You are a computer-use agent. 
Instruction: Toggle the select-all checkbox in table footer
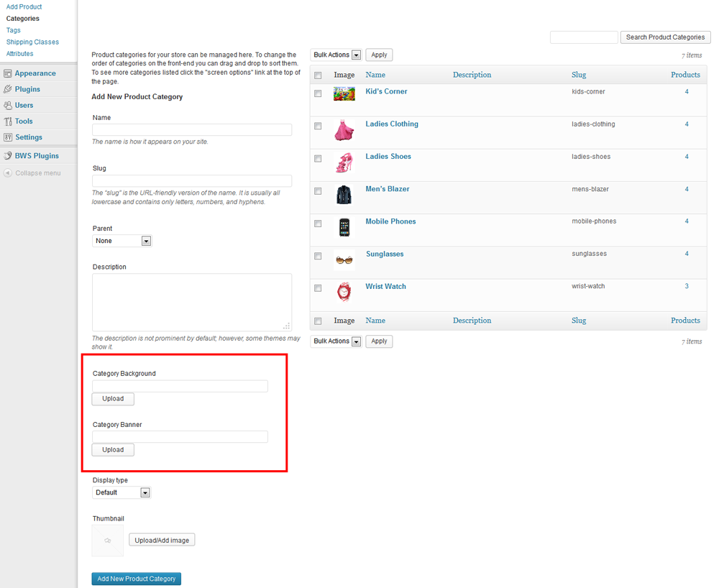click(x=318, y=321)
